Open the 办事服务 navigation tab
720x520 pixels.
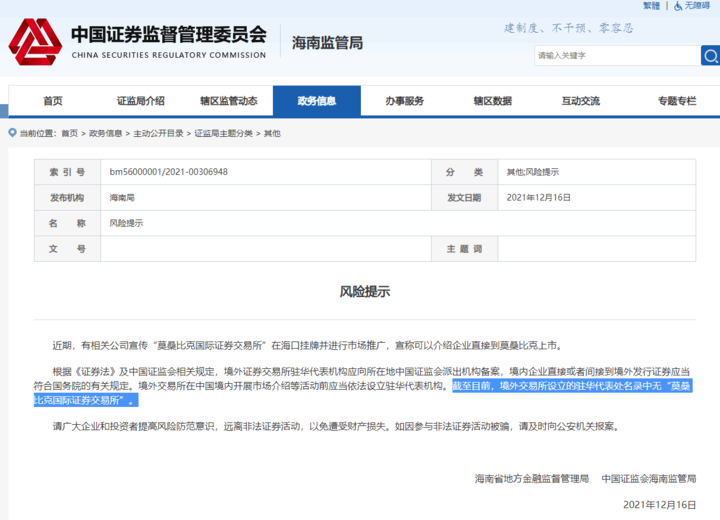click(x=404, y=101)
